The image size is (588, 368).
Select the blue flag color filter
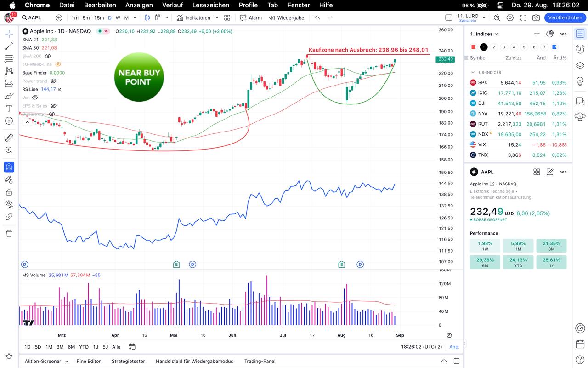pos(554,47)
